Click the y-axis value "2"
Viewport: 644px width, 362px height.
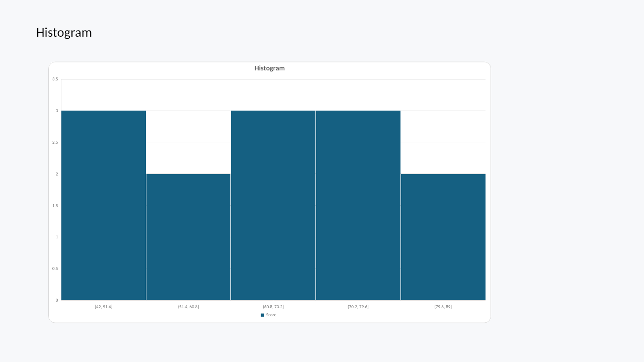(x=57, y=174)
